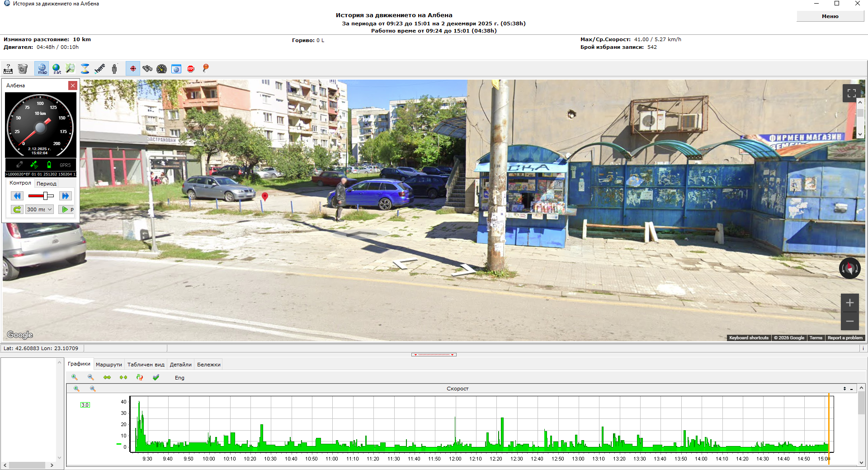
Task: Click the refresh arrows icon in chart toolbar
Action: [x=140, y=377]
